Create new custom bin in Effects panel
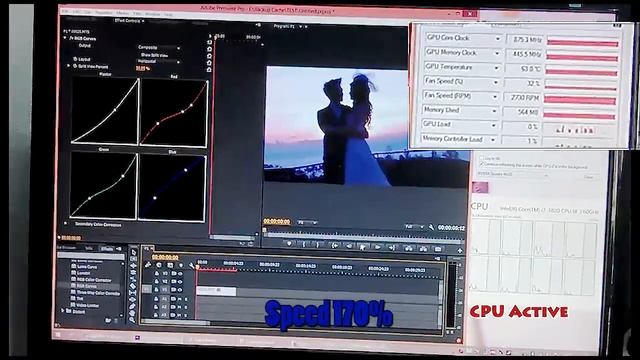The height and width of the screenshot is (360, 640). tap(107, 321)
